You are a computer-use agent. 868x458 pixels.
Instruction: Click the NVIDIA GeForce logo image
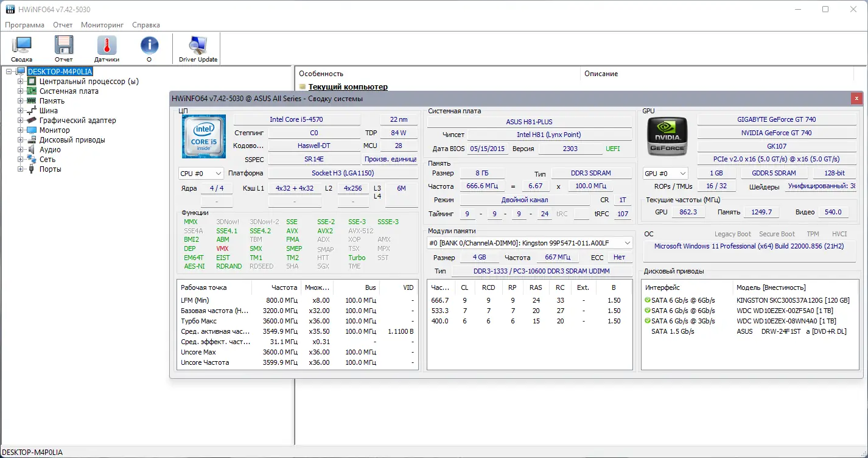click(667, 136)
